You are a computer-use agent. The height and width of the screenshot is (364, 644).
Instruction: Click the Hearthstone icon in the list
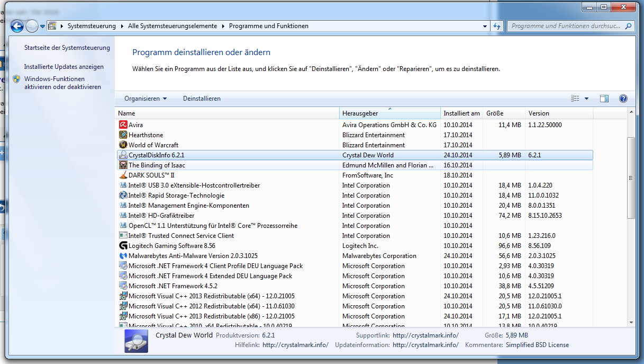coord(123,135)
